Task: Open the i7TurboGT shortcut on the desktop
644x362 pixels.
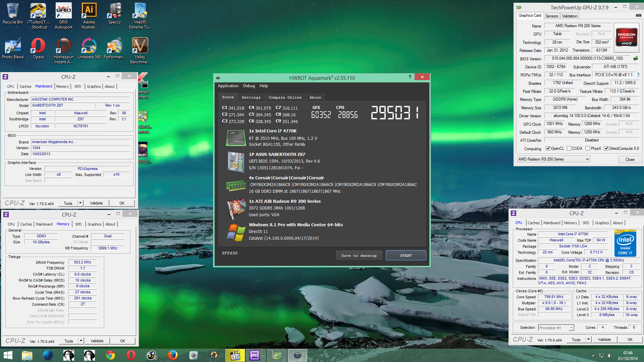Action: pyautogui.click(x=38, y=16)
